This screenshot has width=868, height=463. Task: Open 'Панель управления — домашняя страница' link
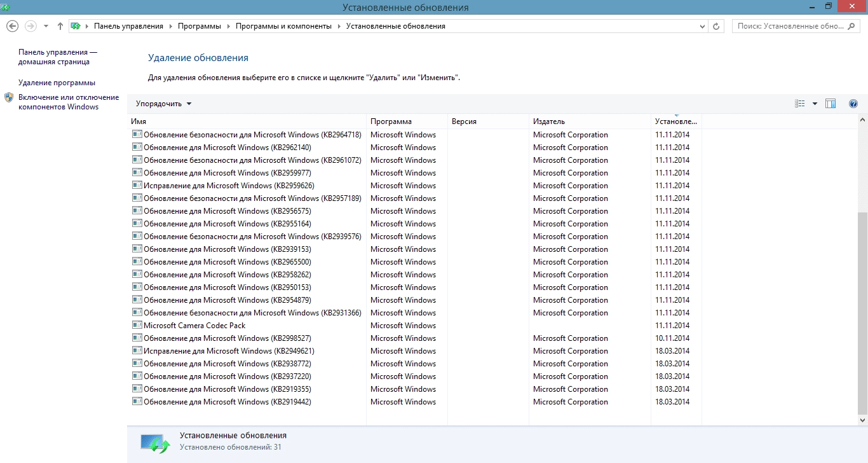pyautogui.click(x=58, y=57)
